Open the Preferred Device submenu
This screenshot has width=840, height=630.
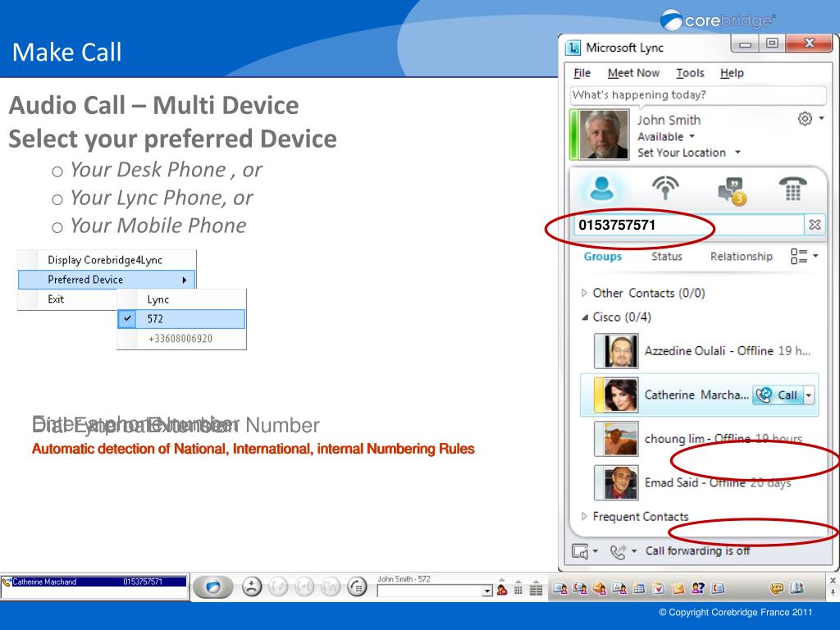(x=107, y=280)
